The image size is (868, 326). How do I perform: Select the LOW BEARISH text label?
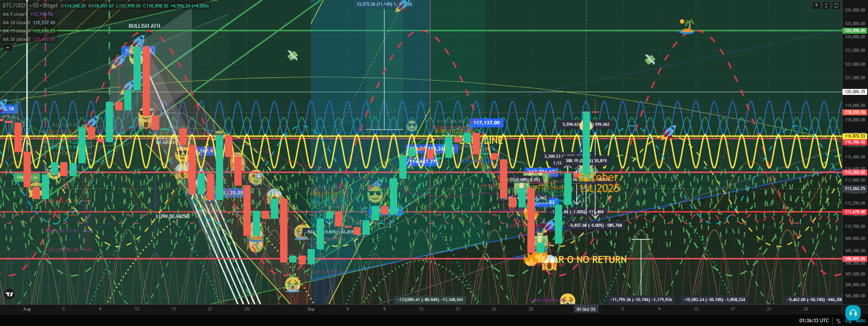click(173, 216)
